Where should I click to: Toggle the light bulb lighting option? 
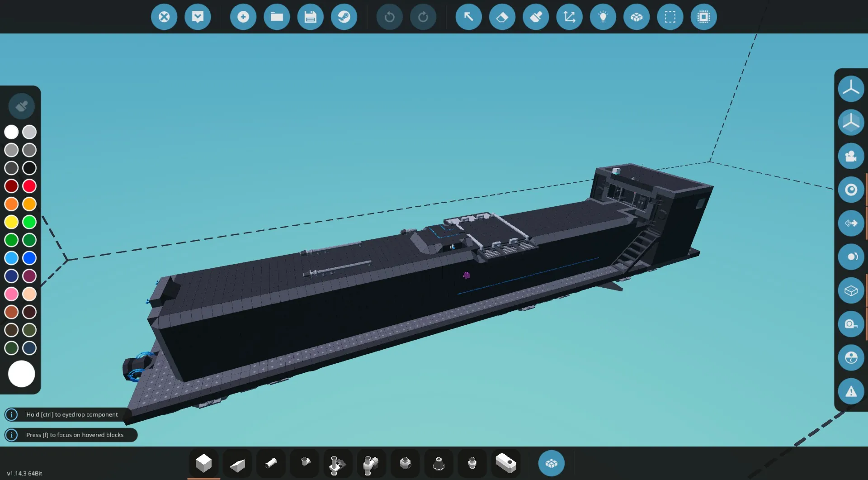tap(603, 17)
